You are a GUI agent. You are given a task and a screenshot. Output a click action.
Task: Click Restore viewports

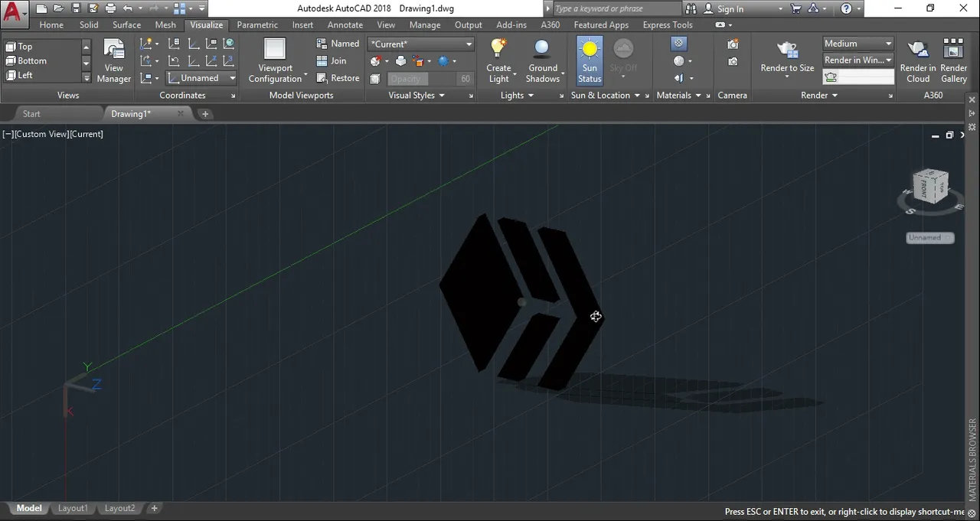point(338,78)
